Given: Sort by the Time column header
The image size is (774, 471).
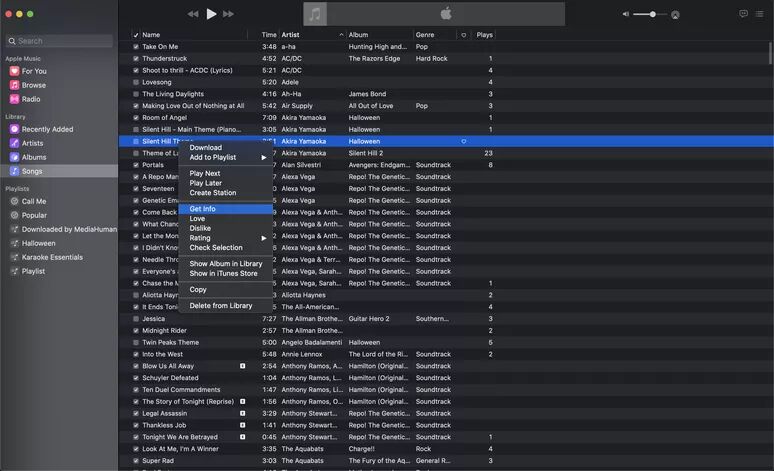Looking at the screenshot, I should (x=269, y=35).
